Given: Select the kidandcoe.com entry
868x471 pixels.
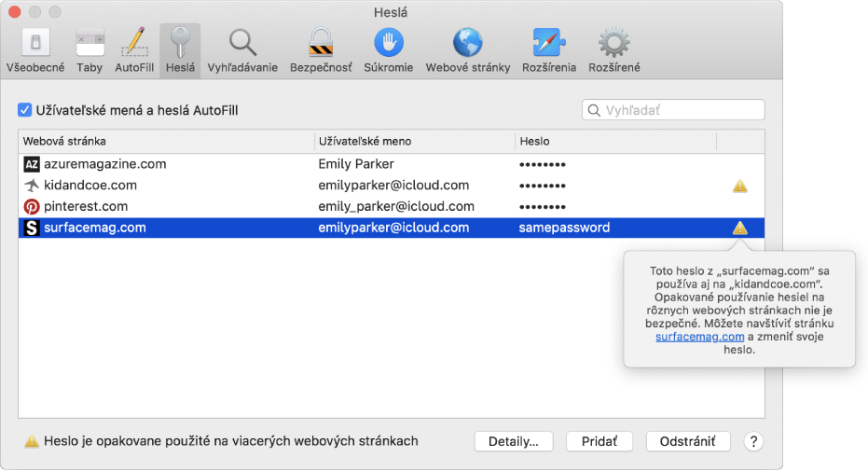Looking at the screenshot, I should [392, 185].
